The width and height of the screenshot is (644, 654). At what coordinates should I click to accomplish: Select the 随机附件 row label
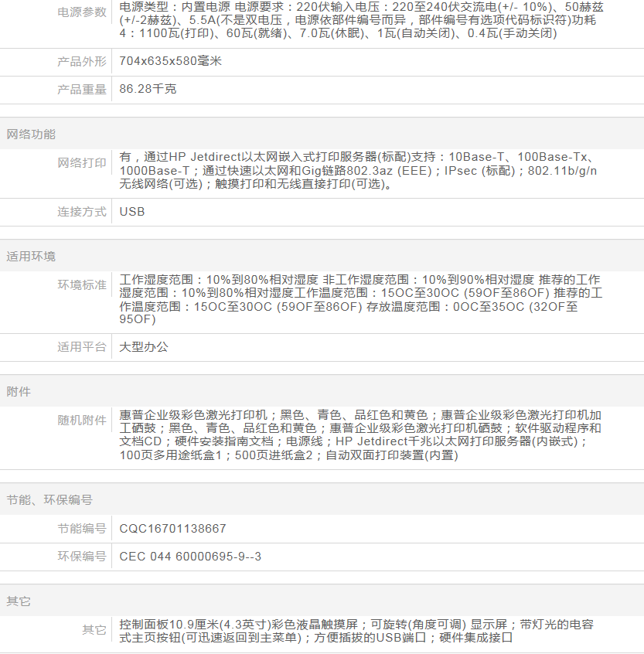82,421
